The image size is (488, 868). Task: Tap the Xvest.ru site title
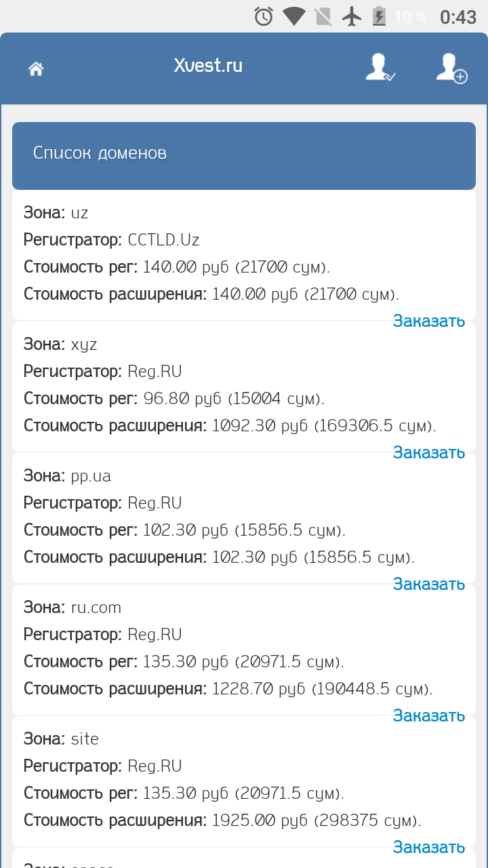tap(208, 66)
